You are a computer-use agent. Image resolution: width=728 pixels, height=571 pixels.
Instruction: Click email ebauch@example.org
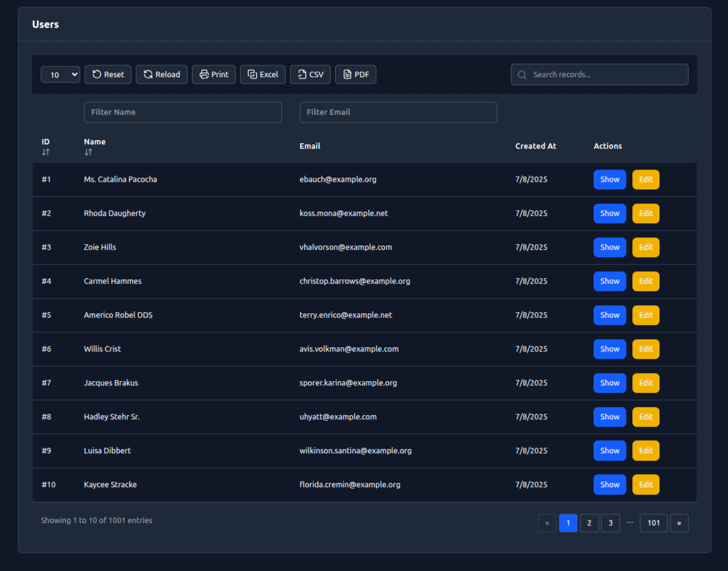point(338,179)
